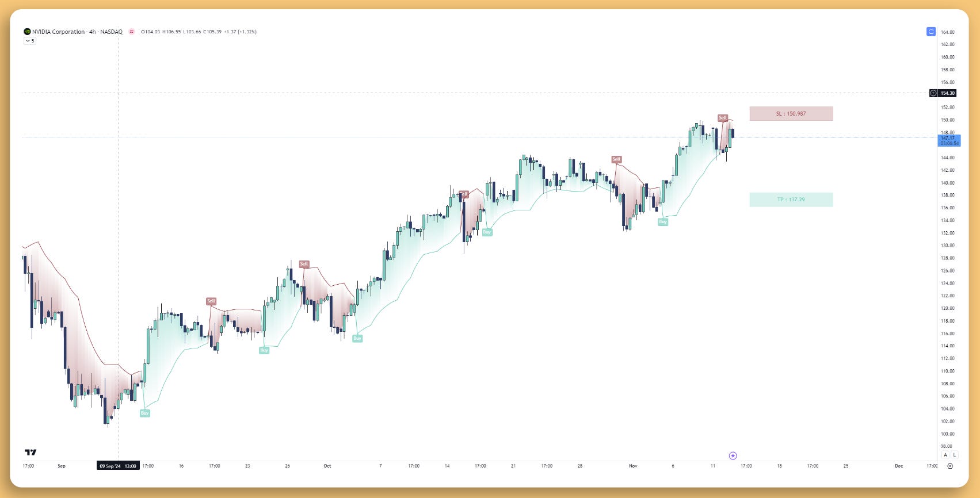The height and width of the screenshot is (498, 980).
Task: Click the purple event marker above the time axis
Action: point(733,455)
